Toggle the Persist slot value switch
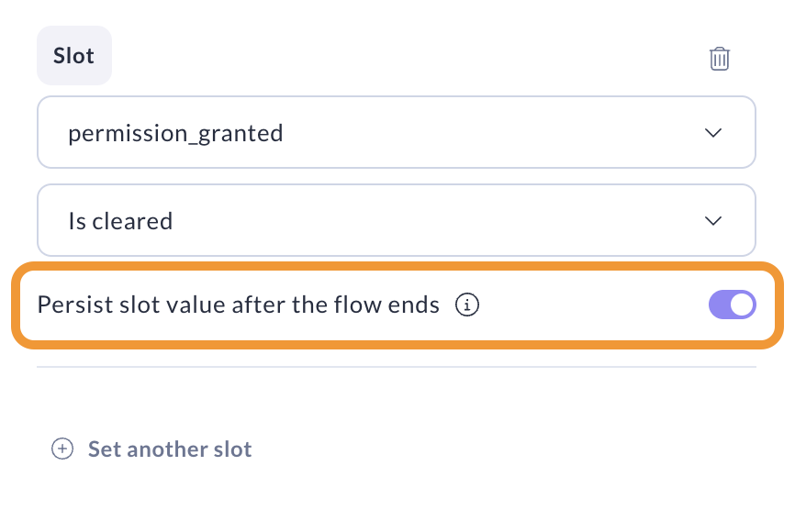Image resolution: width=795 pixels, height=532 pixels. pyautogui.click(x=732, y=305)
